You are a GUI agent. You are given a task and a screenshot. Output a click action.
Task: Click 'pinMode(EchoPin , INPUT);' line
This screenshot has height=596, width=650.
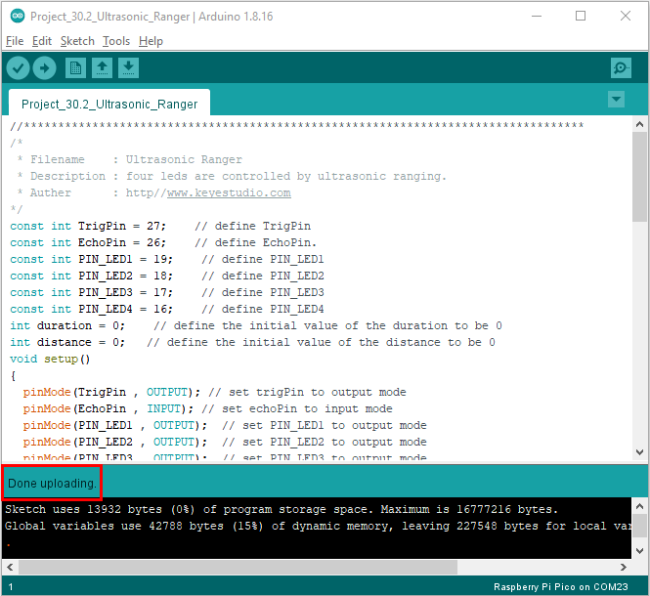pyautogui.click(x=108, y=409)
